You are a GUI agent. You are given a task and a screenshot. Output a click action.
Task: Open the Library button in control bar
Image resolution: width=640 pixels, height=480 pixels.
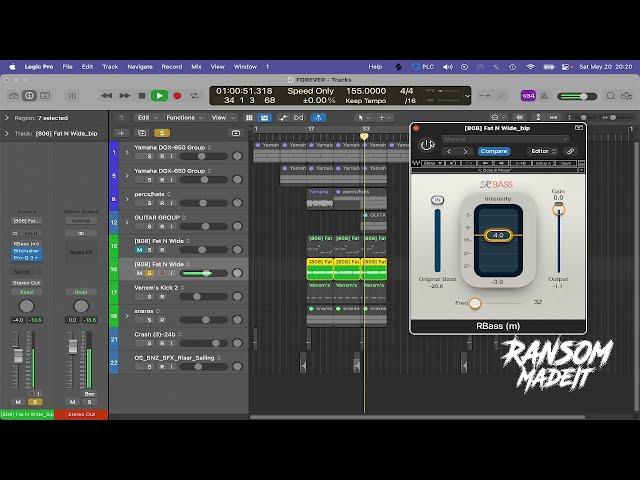(13, 96)
